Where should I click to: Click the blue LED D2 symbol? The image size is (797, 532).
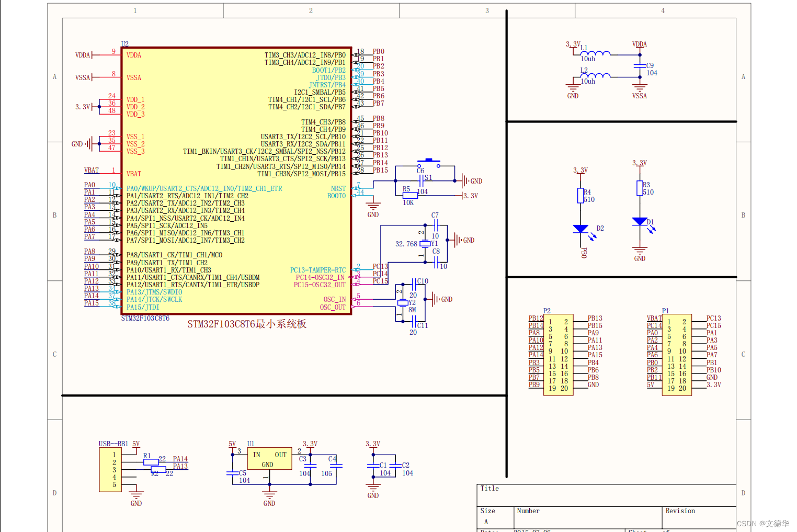[x=580, y=229]
